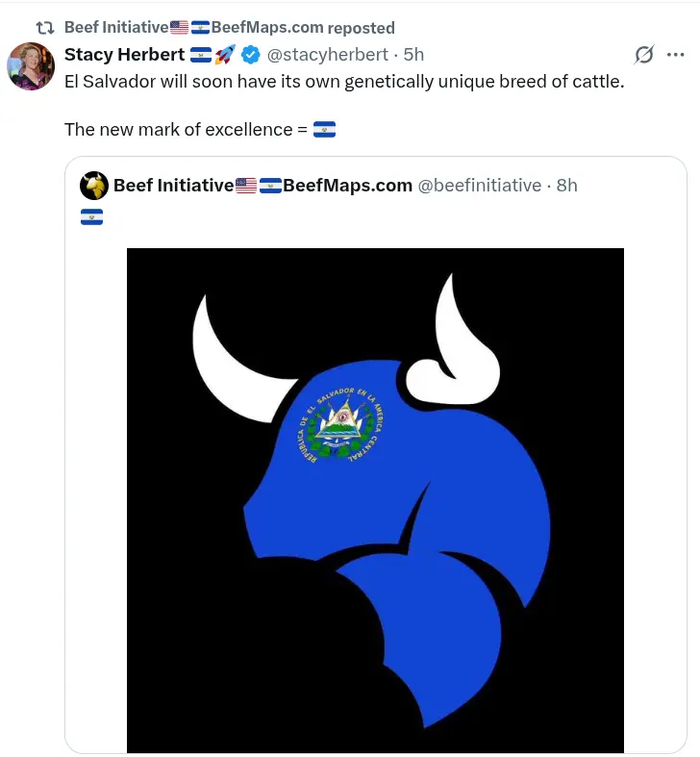Viewport: 700px width, 757px height.
Task: Click Beef Initiative's avatar in the quoted post
Action: click(93, 185)
